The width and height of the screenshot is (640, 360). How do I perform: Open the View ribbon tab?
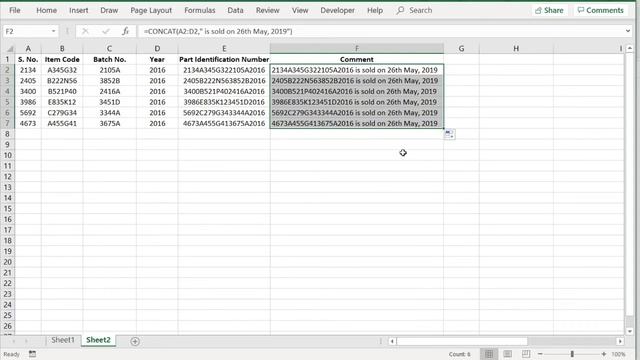click(300, 10)
